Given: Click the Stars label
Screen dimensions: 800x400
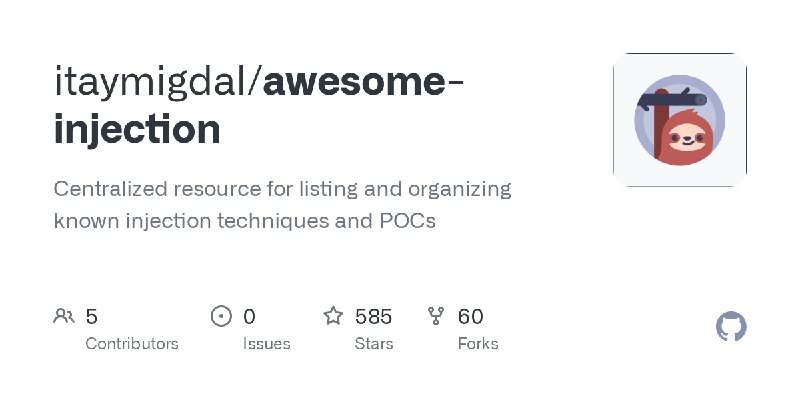Looking at the screenshot, I should click(x=373, y=344).
